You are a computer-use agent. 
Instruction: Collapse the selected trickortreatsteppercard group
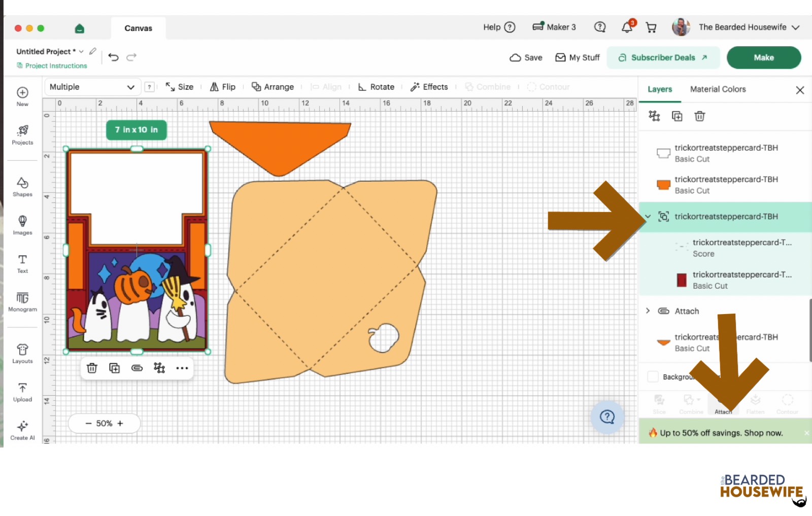[x=648, y=216]
